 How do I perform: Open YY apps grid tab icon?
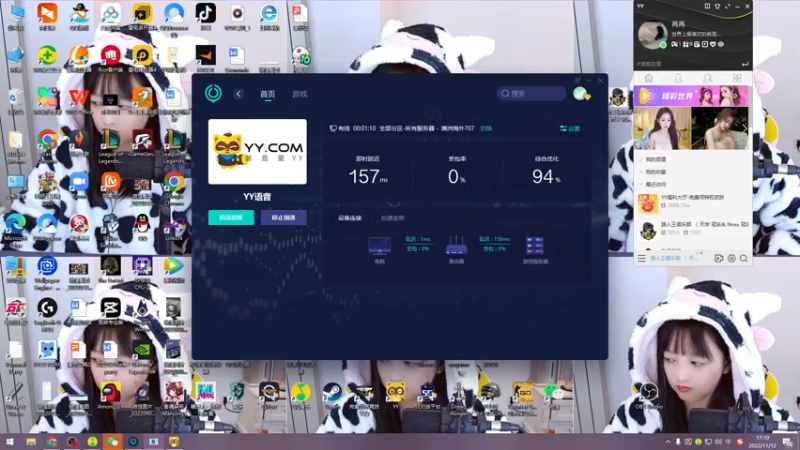[737, 78]
